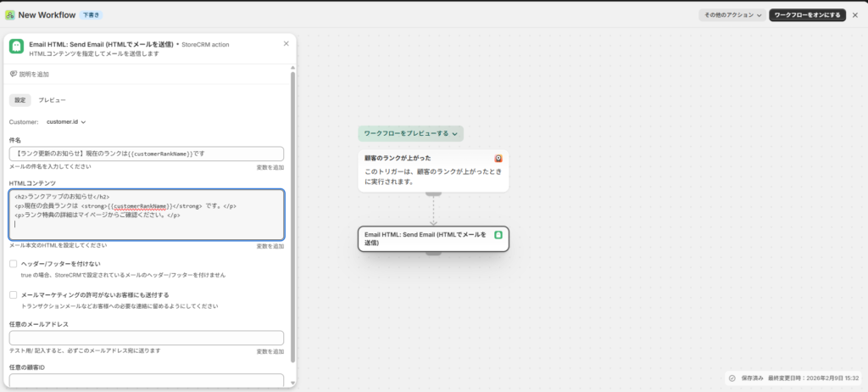Close the Send Email action panel
The width and height of the screenshot is (868, 392).
[286, 43]
